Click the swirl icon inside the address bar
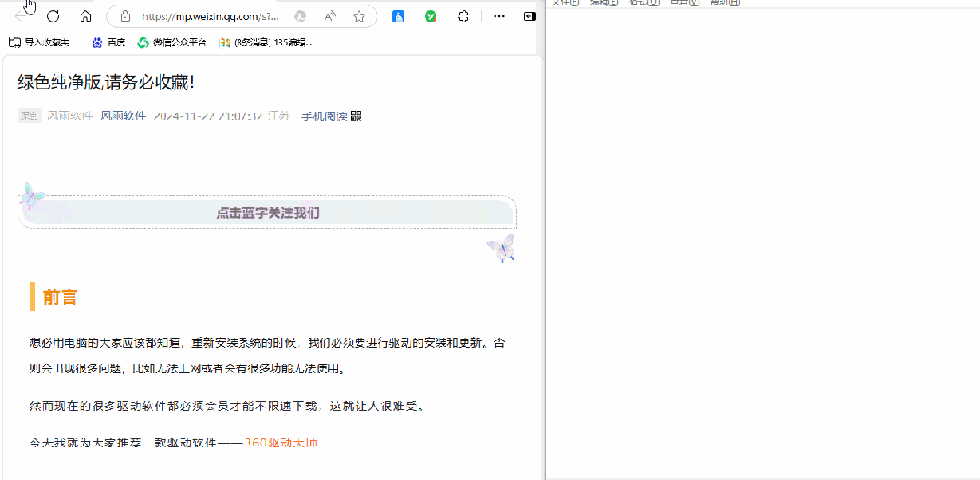This screenshot has height=480, width=980. tap(300, 16)
